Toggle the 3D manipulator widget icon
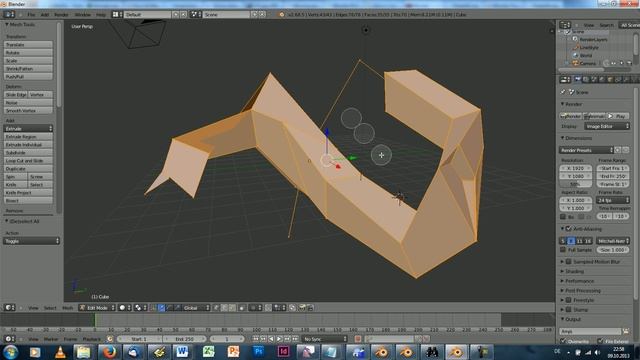640x360 pixels. [153, 308]
